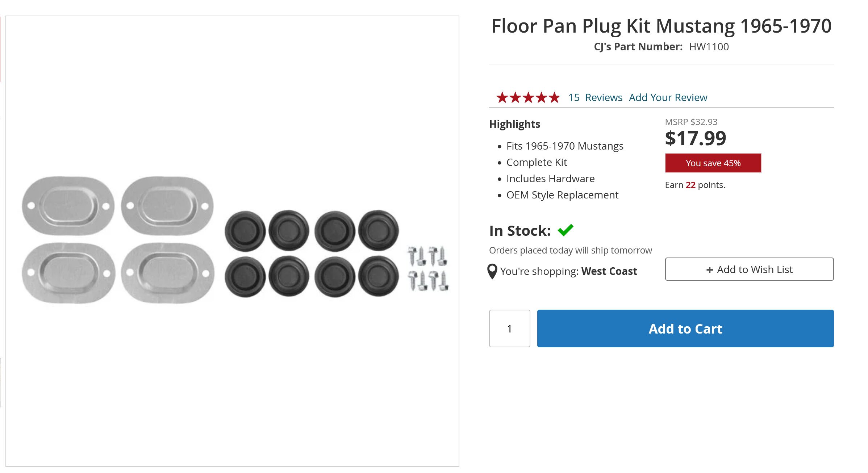The image size is (868, 473).
Task: Click the location pin icon
Action: pyautogui.click(x=492, y=271)
